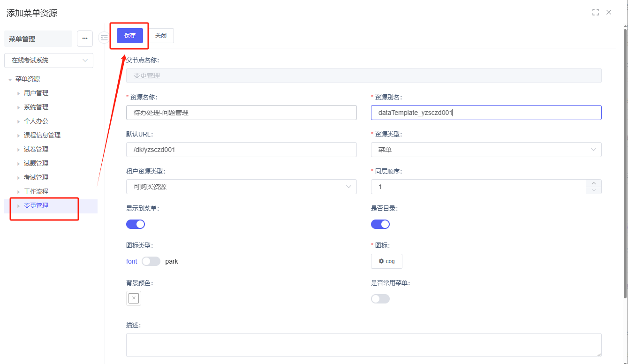The image size is (628, 364).
Task: Click the sidebar collapse handle icon
Action: (x=104, y=38)
